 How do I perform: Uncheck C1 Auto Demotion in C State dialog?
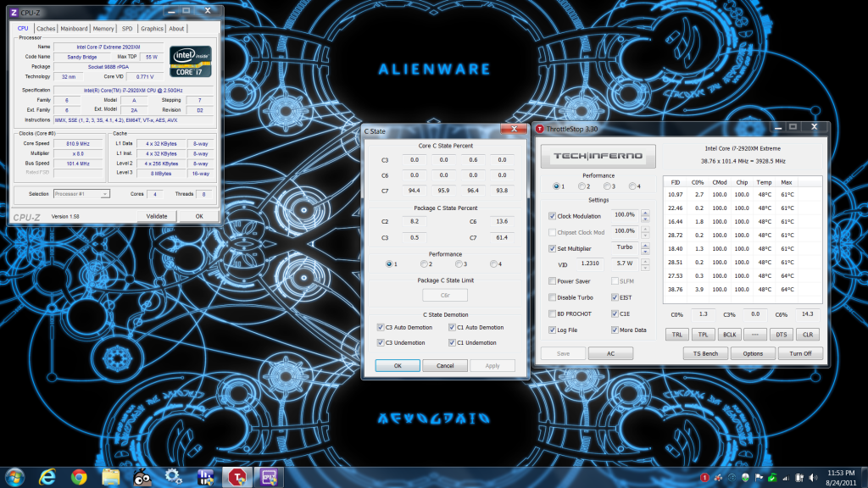click(x=452, y=327)
